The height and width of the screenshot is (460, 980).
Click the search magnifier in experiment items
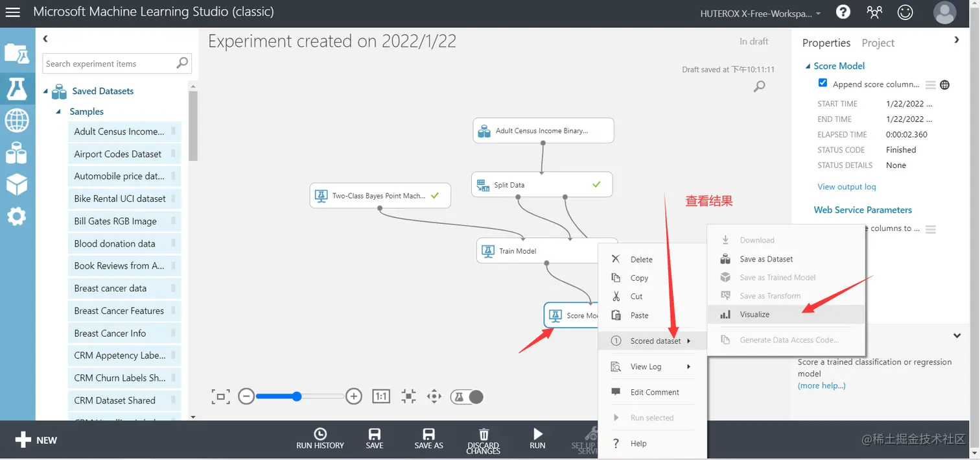tap(182, 63)
